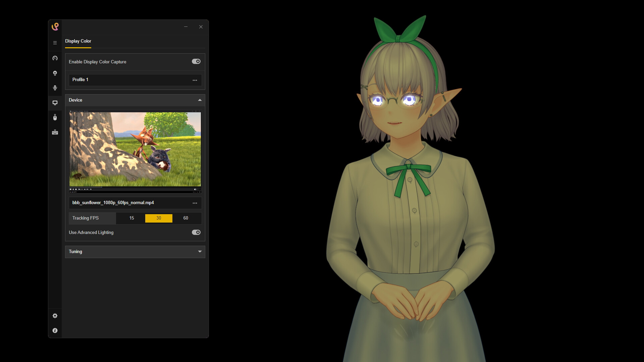Open the application settings gear
The width and height of the screenshot is (644, 362).
(x=55, y=315)
